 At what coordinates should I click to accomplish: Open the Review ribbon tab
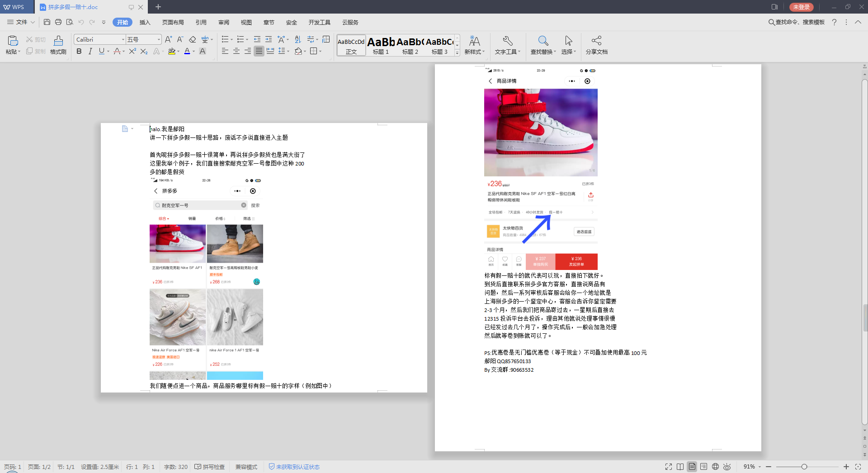224,22
